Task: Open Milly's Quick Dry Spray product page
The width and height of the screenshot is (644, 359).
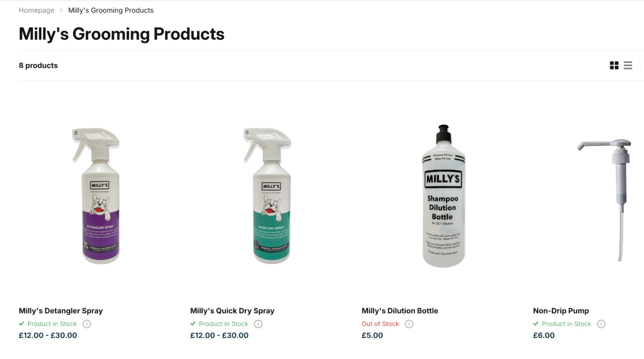Action: [232, 310]
